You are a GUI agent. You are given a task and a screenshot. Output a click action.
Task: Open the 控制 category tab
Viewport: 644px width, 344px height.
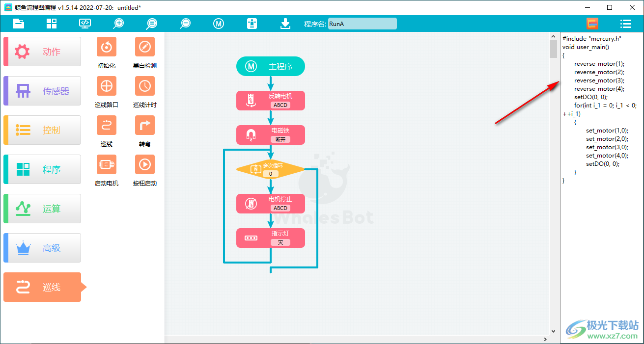tap(42, 130)
